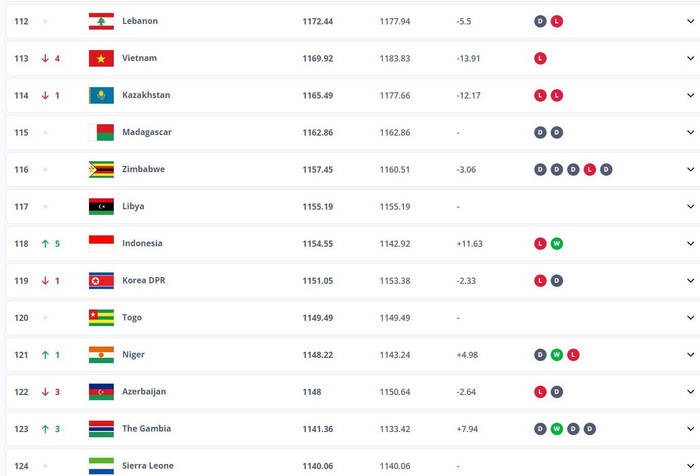The height and width of the screenshot is (476, 700).
Task: Click Zimbabwe's red L result badge
Action: tap(590, 170)
